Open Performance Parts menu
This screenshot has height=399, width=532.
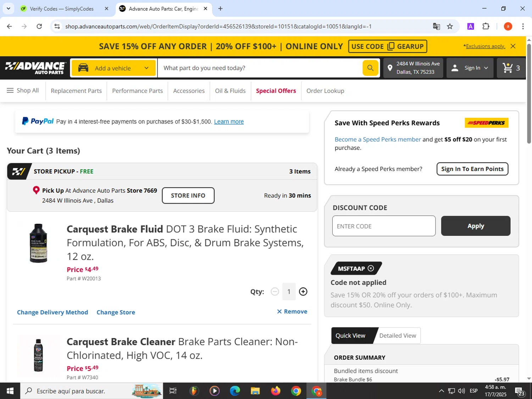click(x=138, y=91)
